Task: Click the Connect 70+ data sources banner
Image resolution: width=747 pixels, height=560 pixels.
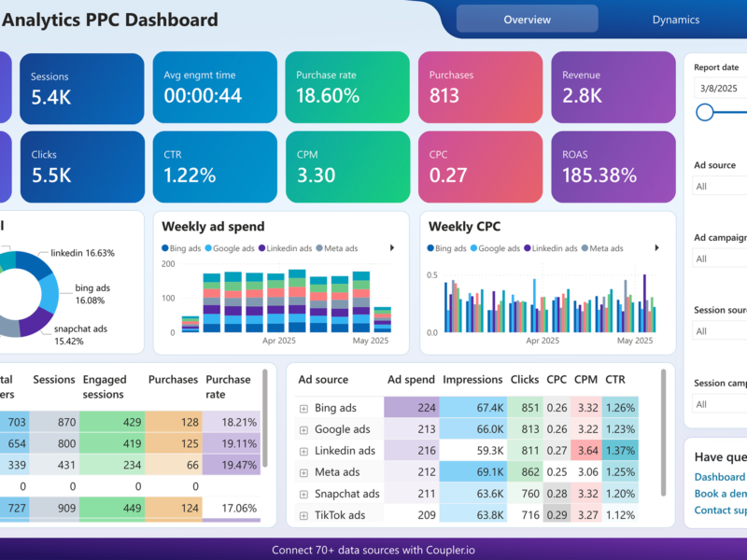Action: click(x=373, y=550)
